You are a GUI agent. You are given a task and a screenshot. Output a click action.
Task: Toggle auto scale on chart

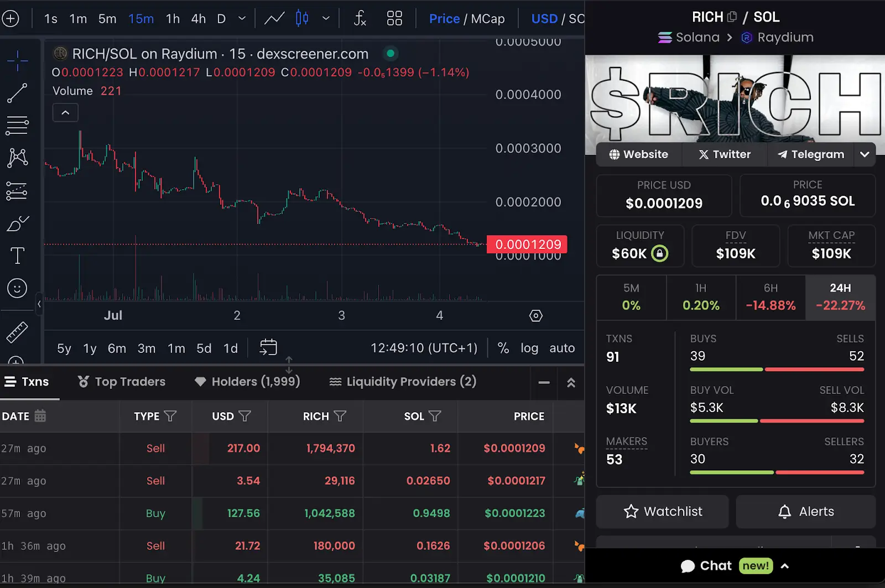[562, 348]
